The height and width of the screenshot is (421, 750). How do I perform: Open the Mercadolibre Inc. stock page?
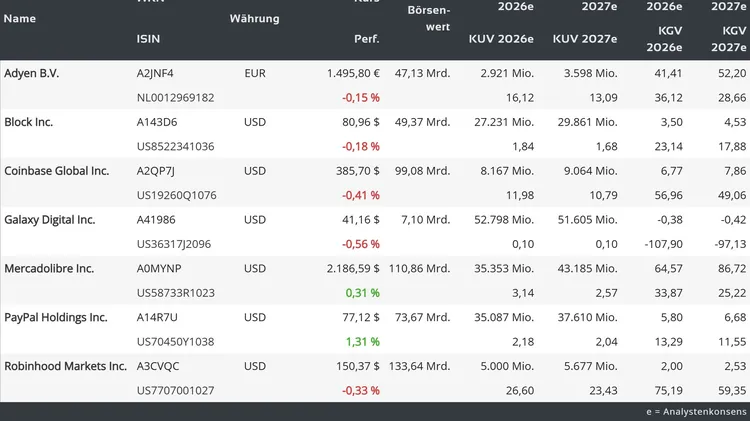pyautogui.click(x=49, y=269)
